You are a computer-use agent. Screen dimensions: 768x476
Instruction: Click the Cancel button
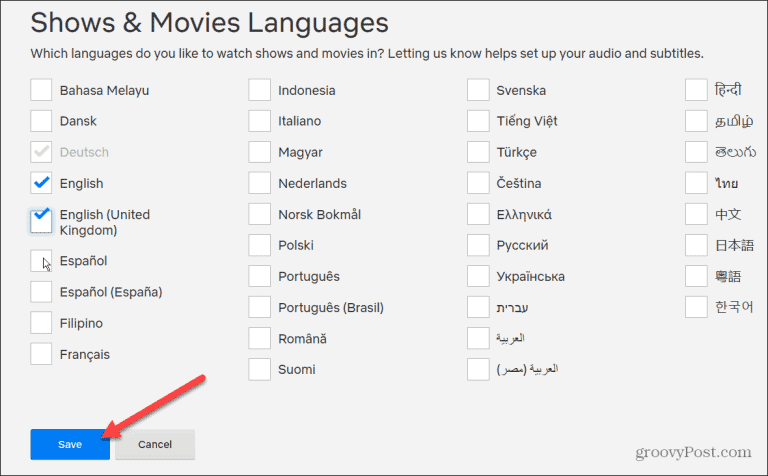tap(155, 444)
